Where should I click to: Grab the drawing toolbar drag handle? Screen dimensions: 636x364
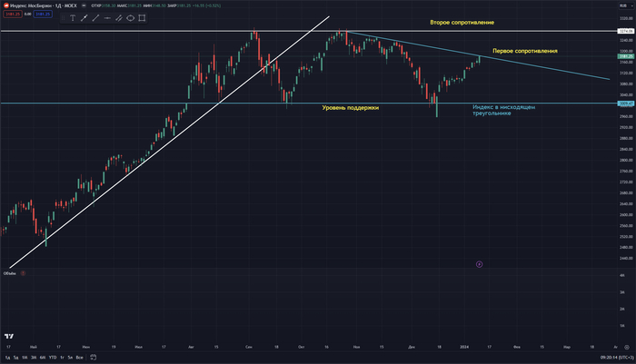63,18
